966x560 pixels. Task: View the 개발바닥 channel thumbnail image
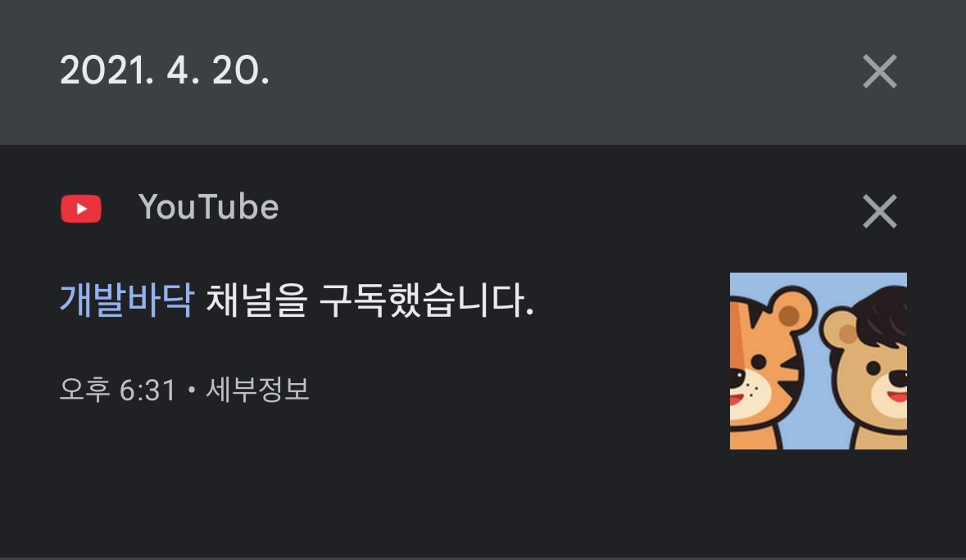coord(819,360)
